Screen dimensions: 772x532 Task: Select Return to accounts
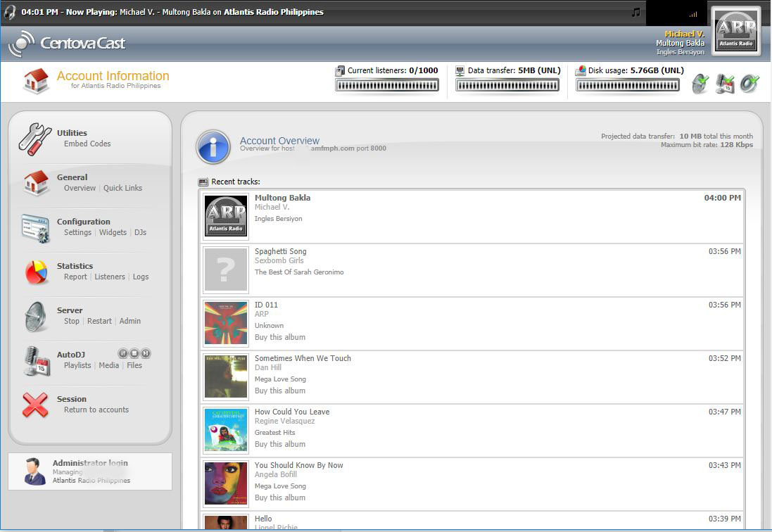point(96,410)
